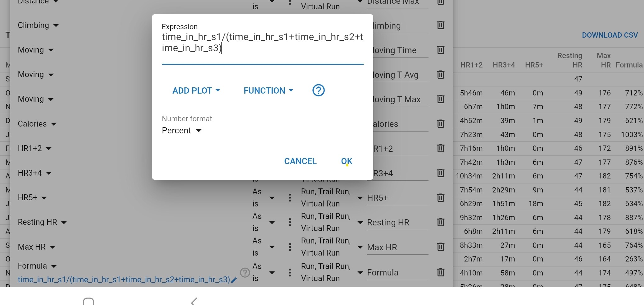Expand the HR3+4 field dropdown
This screenshot has width=644, height=305.
34,173
